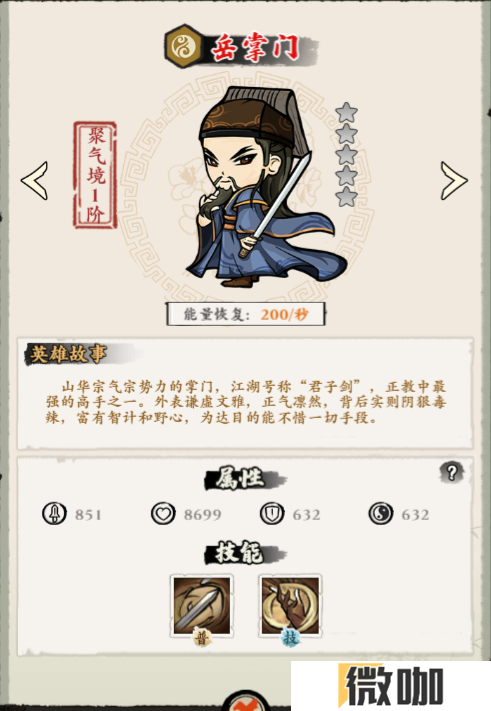Screen dimensions: 491x711
Task: Tap the shield defense stat icon
Action: pos(272,514)
